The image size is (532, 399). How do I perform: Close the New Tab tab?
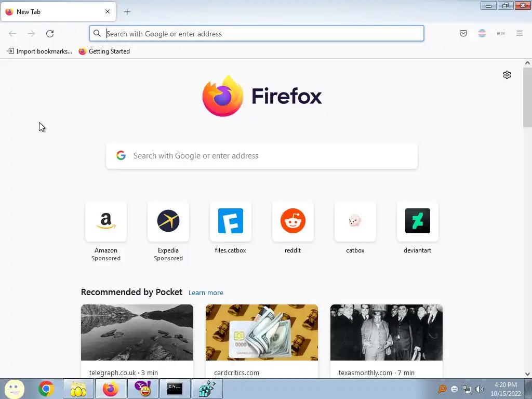tap(108, 11)
